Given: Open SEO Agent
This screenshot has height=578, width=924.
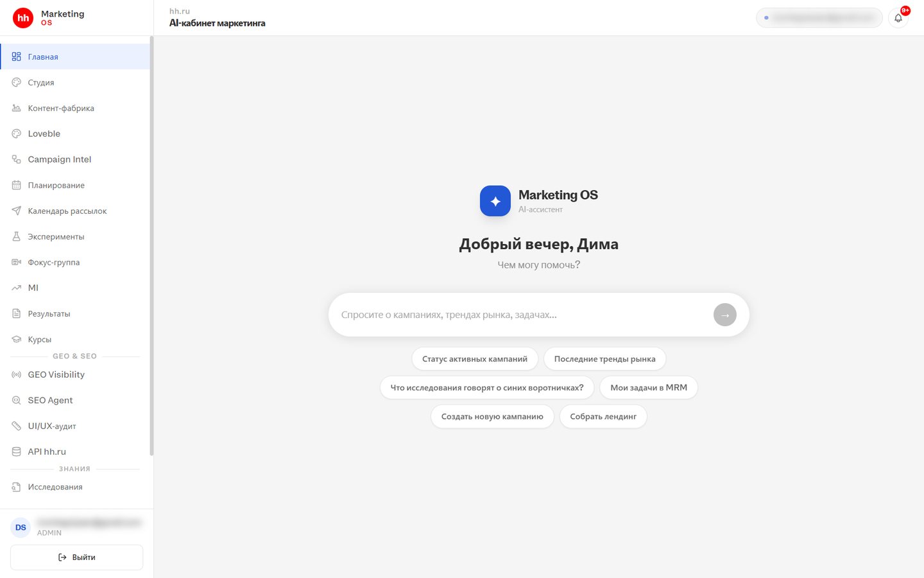Looking at the screenshot, I should pyautogui.click(x=75, y=400).
